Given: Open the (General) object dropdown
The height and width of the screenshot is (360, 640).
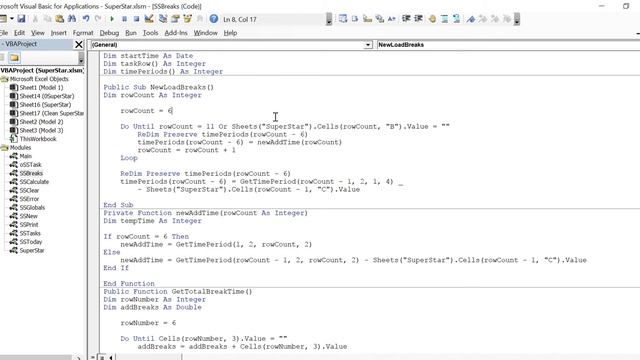Looking at the screenshot, I should pos(368,45).
